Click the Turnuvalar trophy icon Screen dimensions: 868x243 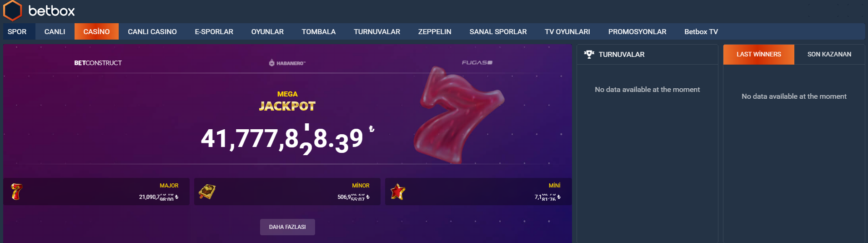pyautogui.click(x=589, y=54)
